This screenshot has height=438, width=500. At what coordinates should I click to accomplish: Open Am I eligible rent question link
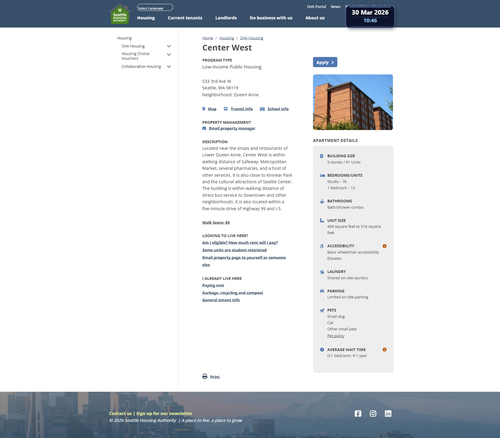coord(240,243)
